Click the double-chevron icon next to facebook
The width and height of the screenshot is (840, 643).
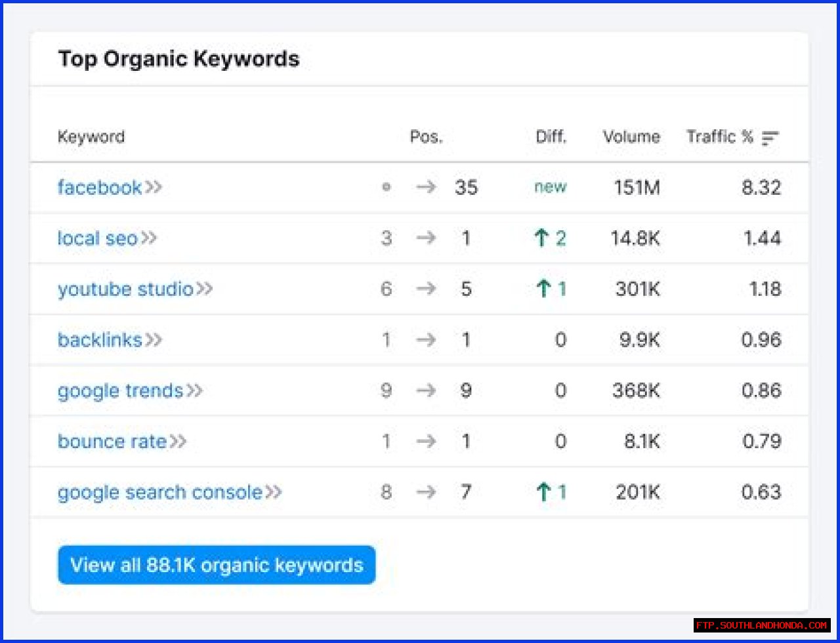tap(154, 188)
